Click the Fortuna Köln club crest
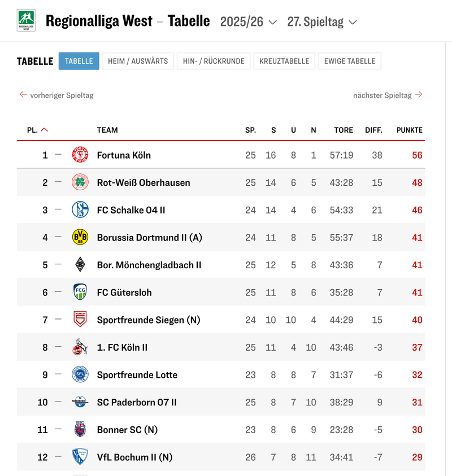 coord(80,155)
